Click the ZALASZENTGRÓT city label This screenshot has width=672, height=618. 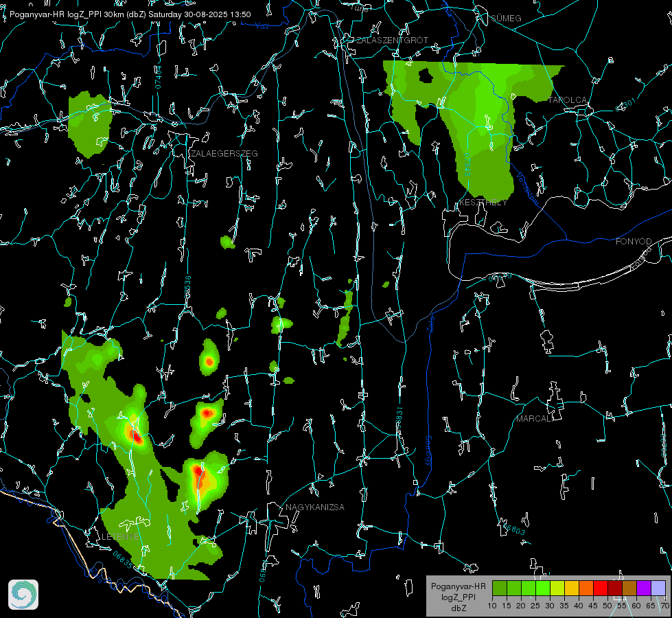[392, 40]
